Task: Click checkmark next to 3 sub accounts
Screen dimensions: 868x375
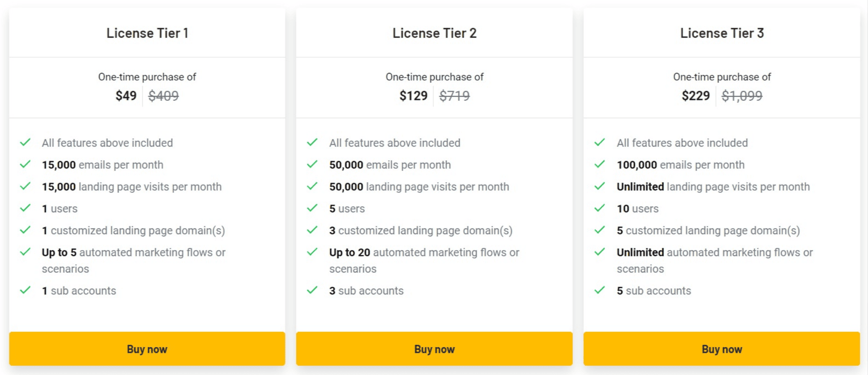Action: coord(312,290)
